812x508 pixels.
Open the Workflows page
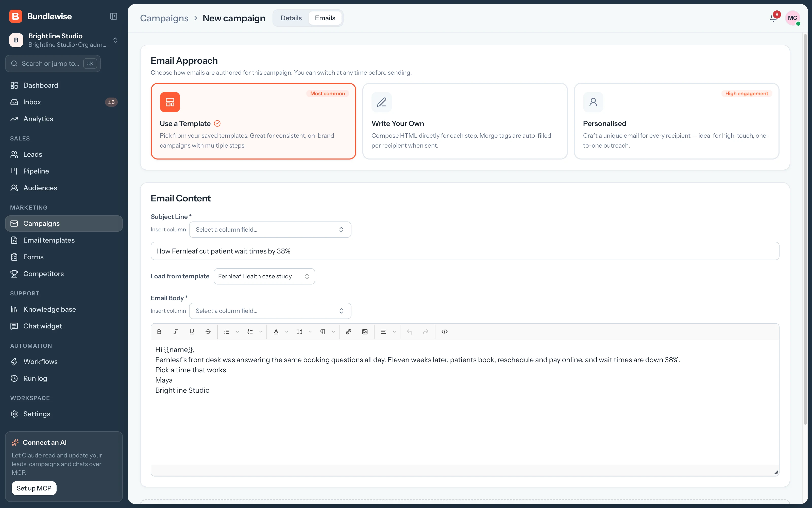tap(64, 361)
